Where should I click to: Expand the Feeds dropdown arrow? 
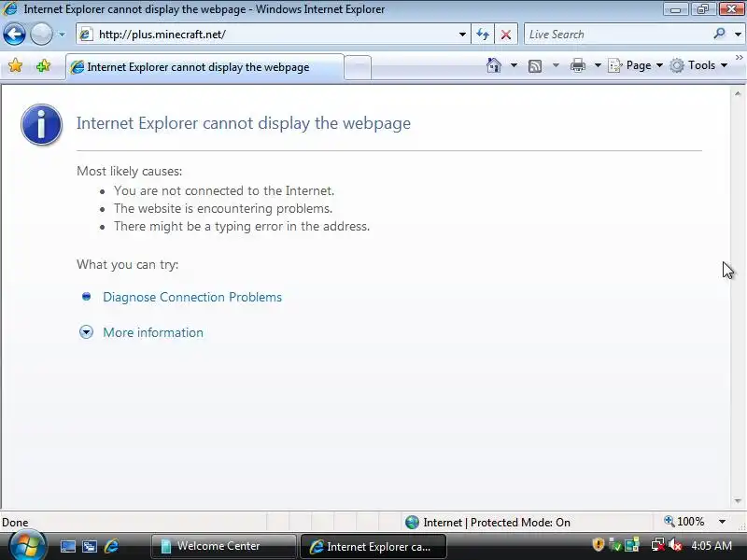pos(556,65)
